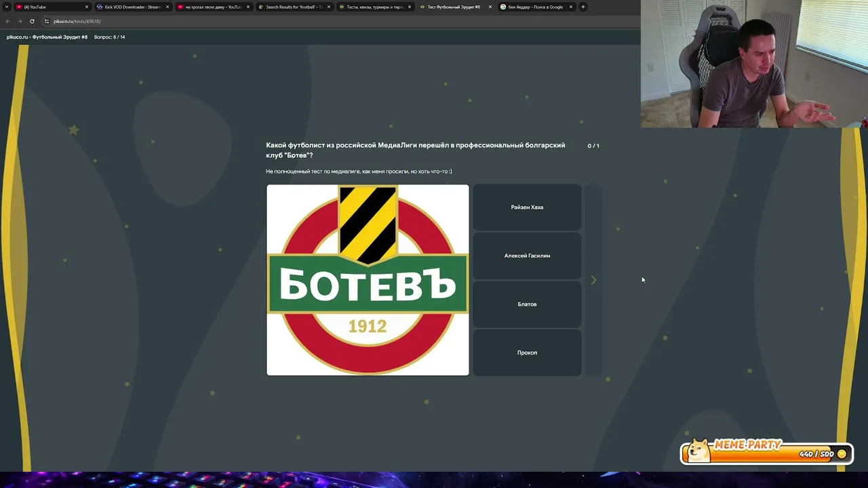
Task: Click the Meme Party 440 / 500 progress bar
Action: [766, 453]
